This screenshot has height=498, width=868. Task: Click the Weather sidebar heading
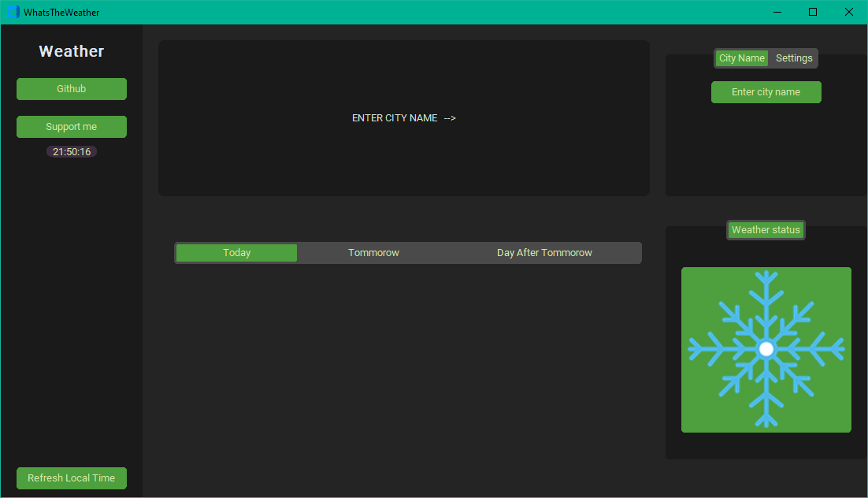tap(72, 51)
